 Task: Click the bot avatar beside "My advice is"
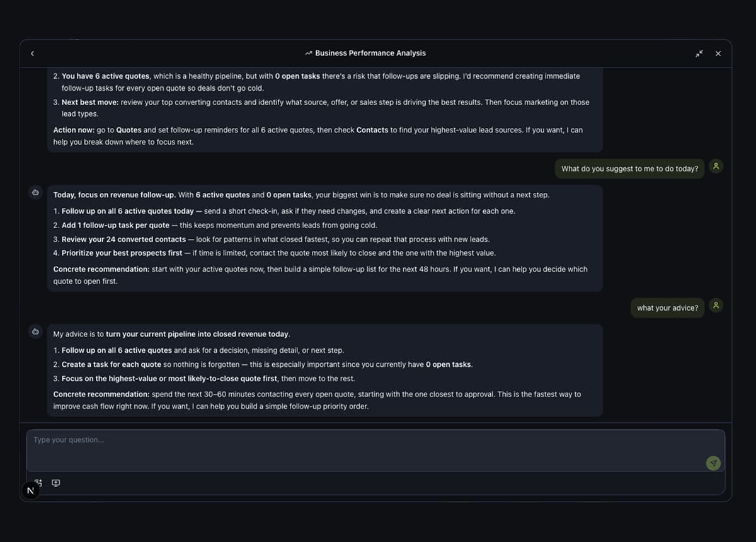click(35, 332)
